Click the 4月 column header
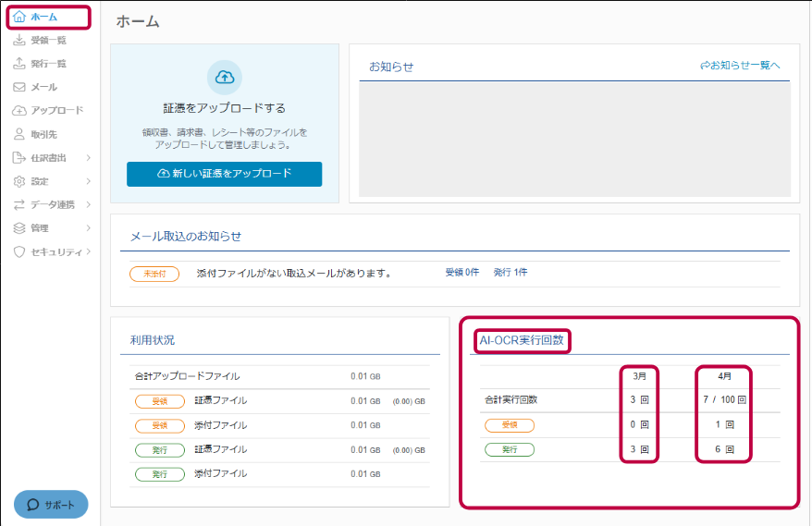The image size is (812, 526). click(x=724, y=376)
